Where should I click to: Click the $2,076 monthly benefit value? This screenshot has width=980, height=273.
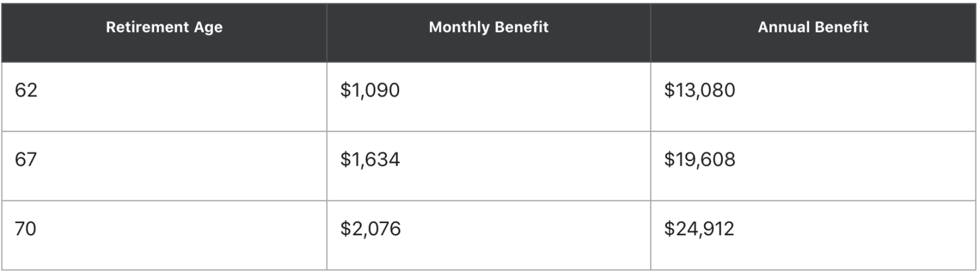tap(370, 229)
